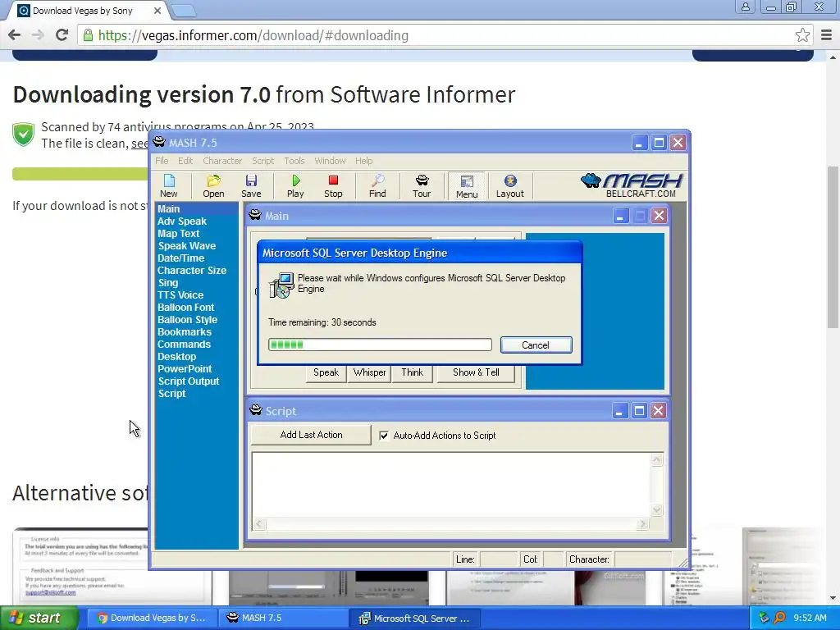Stop playback with the red Stop icon

(333, 186)
